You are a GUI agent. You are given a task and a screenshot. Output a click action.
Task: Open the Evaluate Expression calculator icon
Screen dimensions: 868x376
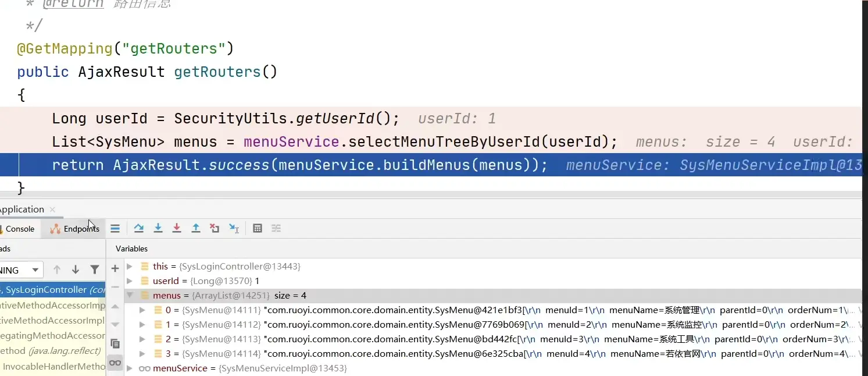click(258, 229)
